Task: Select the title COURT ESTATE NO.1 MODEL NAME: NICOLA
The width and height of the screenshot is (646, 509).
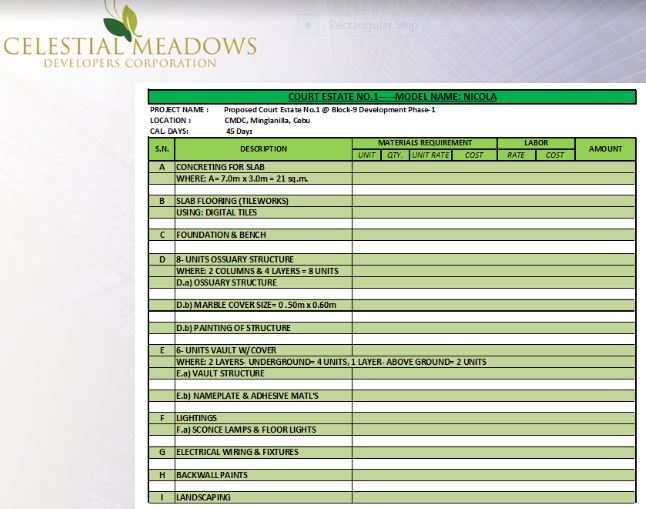Action: coord(392,97)
